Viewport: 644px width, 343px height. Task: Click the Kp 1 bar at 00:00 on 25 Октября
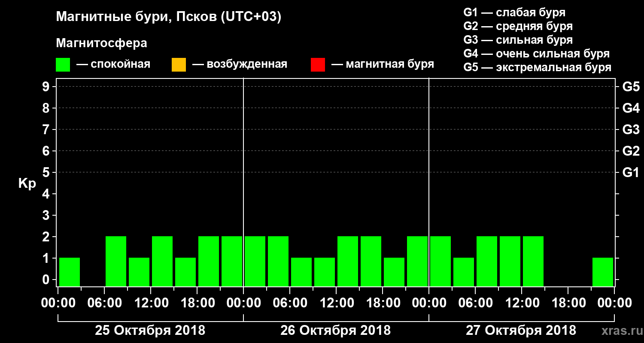[70, 272]
